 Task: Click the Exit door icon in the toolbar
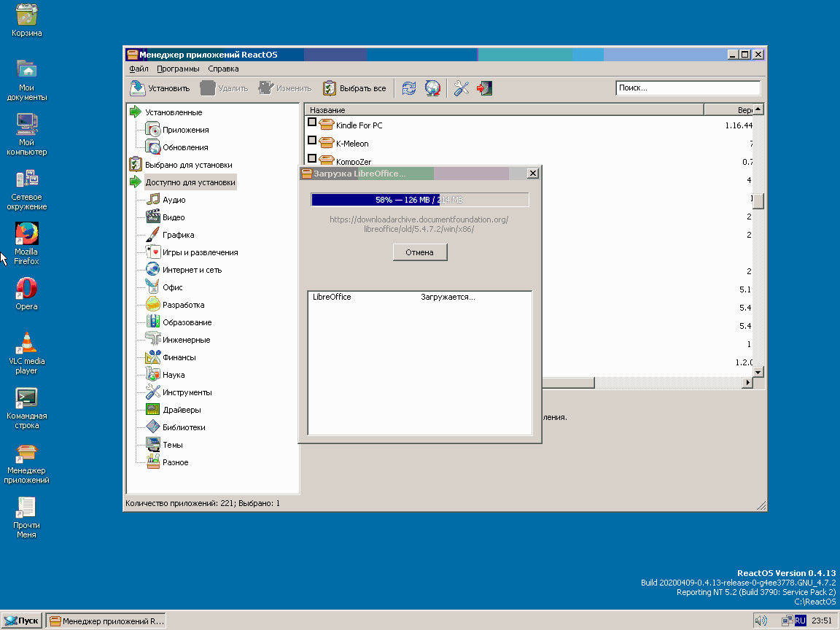coord(484,88)
